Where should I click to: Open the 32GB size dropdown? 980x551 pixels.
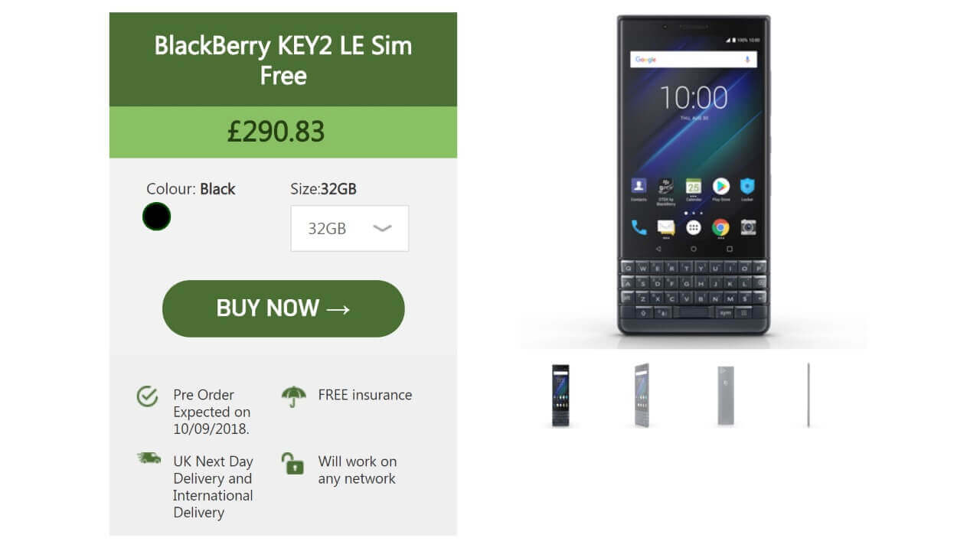350,228
